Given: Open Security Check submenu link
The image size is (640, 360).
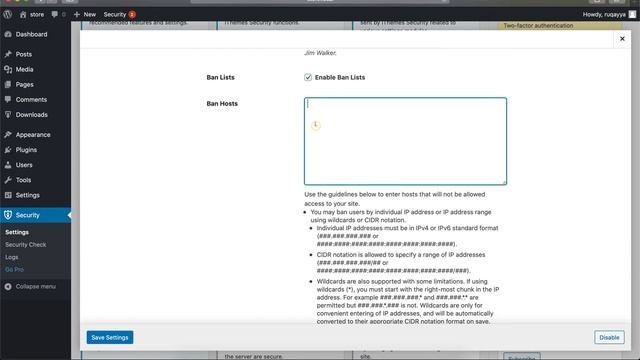Looking at the screenshot, I should coord(25,244).
